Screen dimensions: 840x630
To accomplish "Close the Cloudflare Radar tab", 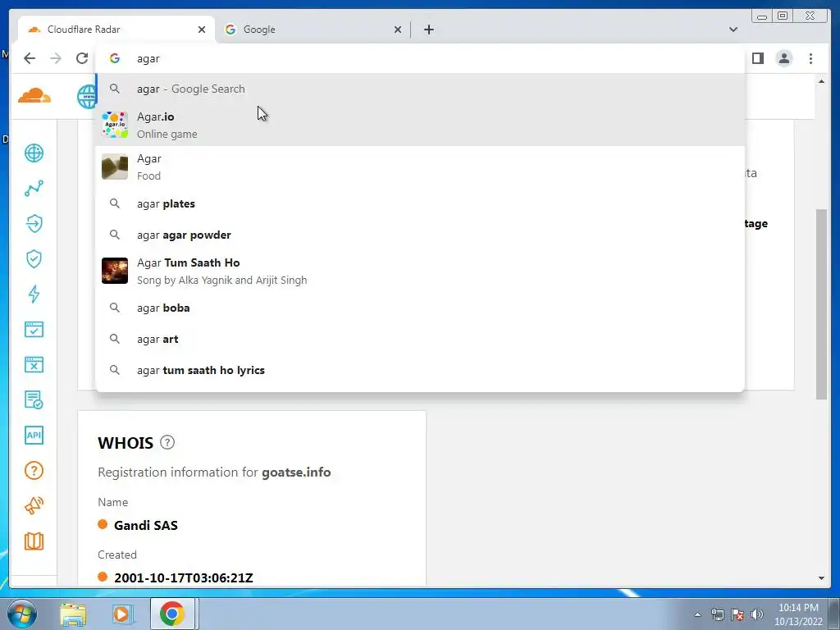I will click(202, 30).
